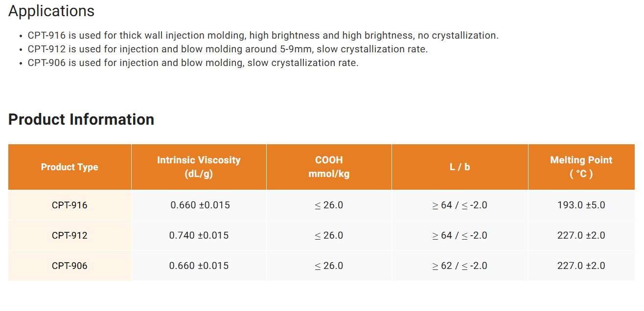The width and height of the screenshot is (644, 311).
Task: Click the CPT-906 application bullet text
Action: tap(193, 63)
